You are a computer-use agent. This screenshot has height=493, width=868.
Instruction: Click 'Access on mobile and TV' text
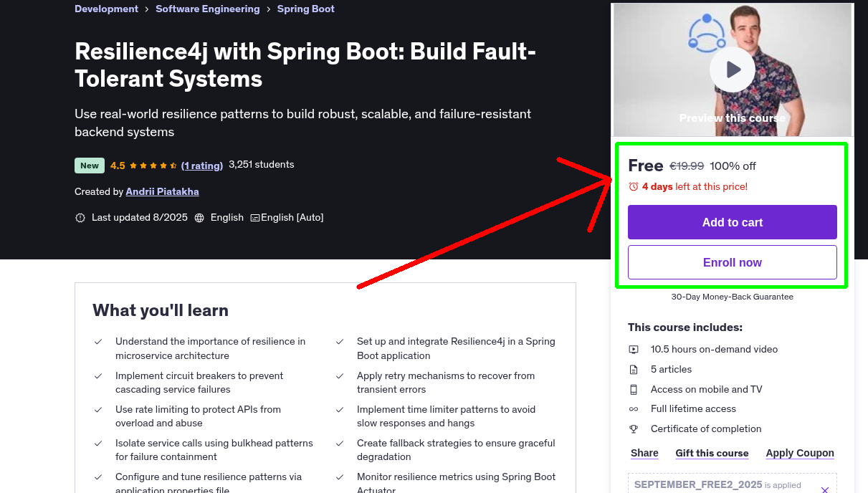coord(707,389)
